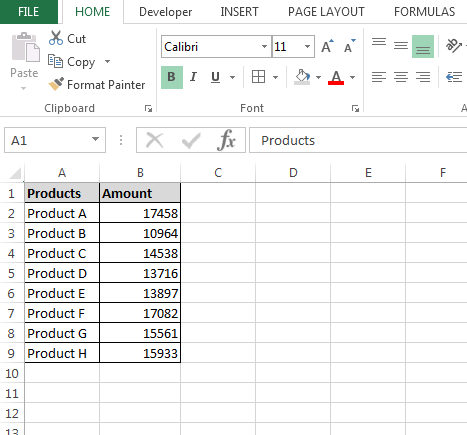The image size is (467, 435).
Task: Set Middle Align for cell text
Action: [x=401, y=45]
